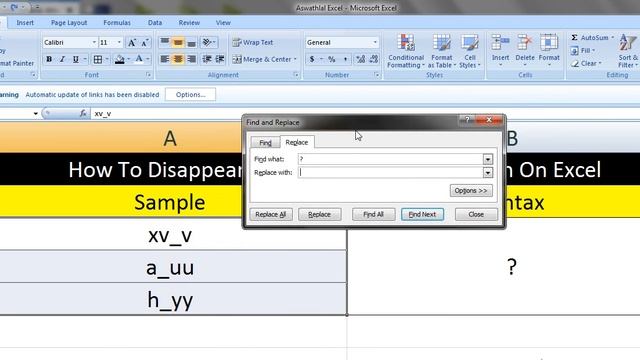Set Middle Align vertical alignment
This screenshot has width=640, height=360.
[x=178, y=42]
